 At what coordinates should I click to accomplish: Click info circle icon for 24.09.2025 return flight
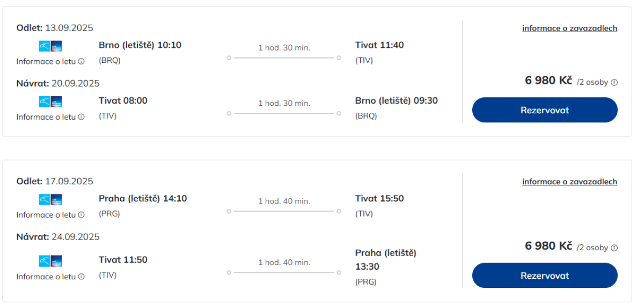pyautogui.click(x=82, y=277)
